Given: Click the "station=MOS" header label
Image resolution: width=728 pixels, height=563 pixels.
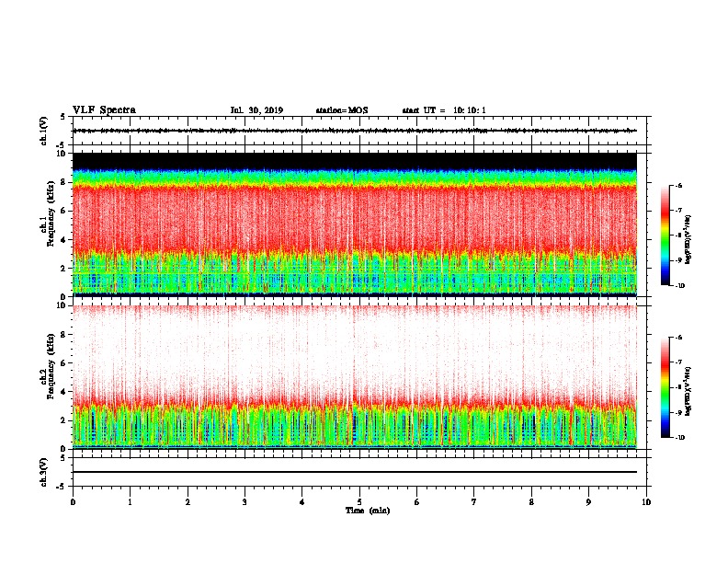Looking at the screenshot, I should click(342, 110).
